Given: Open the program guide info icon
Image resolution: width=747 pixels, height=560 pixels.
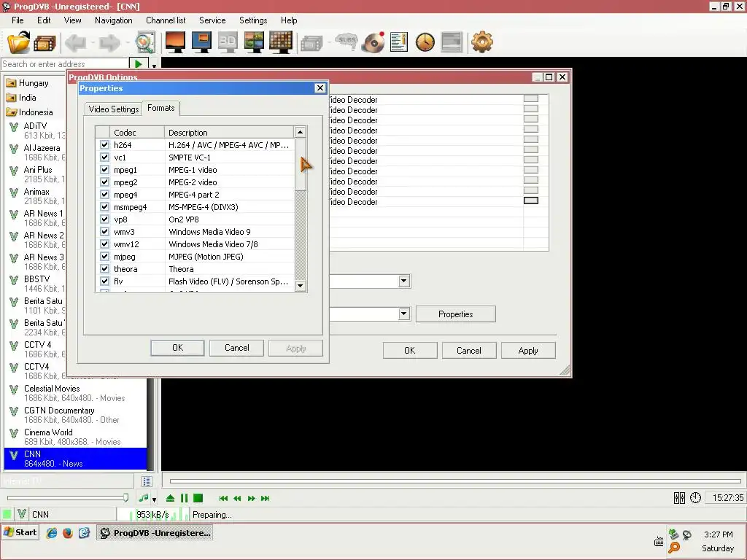Looking at the screenshot, I should click(399, 42).
